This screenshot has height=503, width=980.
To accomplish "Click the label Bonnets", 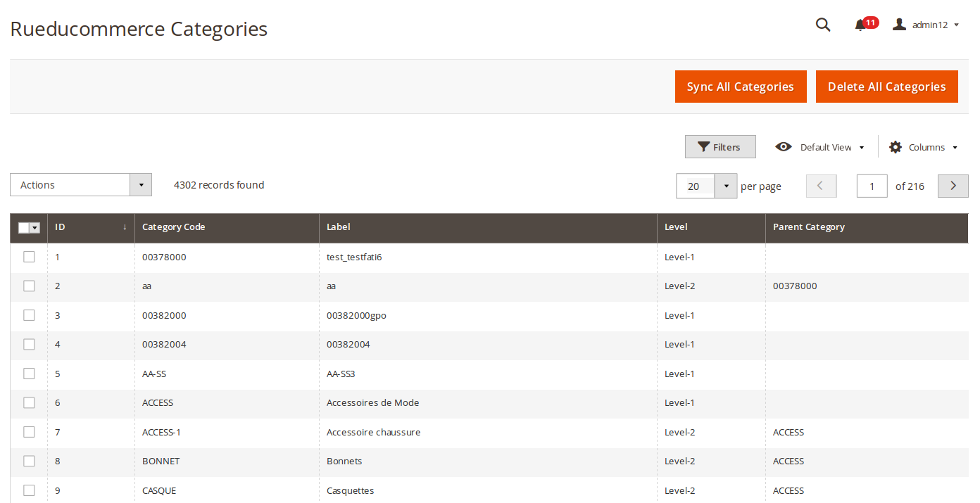I will coord(344,461).
